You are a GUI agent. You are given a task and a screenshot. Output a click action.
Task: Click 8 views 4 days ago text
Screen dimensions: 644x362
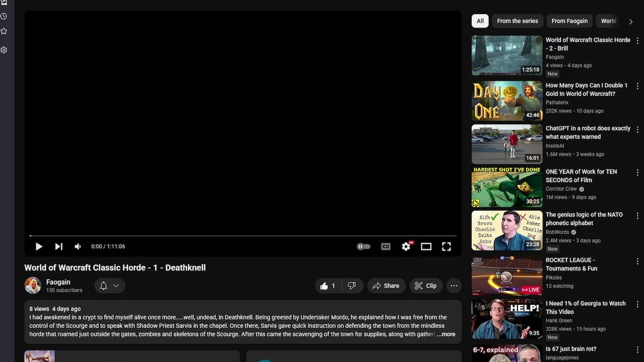click(x=55, y=309)
